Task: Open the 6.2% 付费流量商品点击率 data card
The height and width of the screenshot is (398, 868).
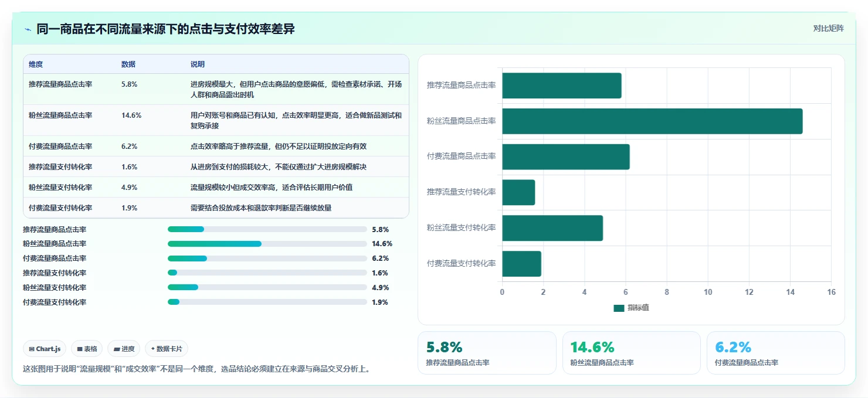Action: click(x=776, y=353)
